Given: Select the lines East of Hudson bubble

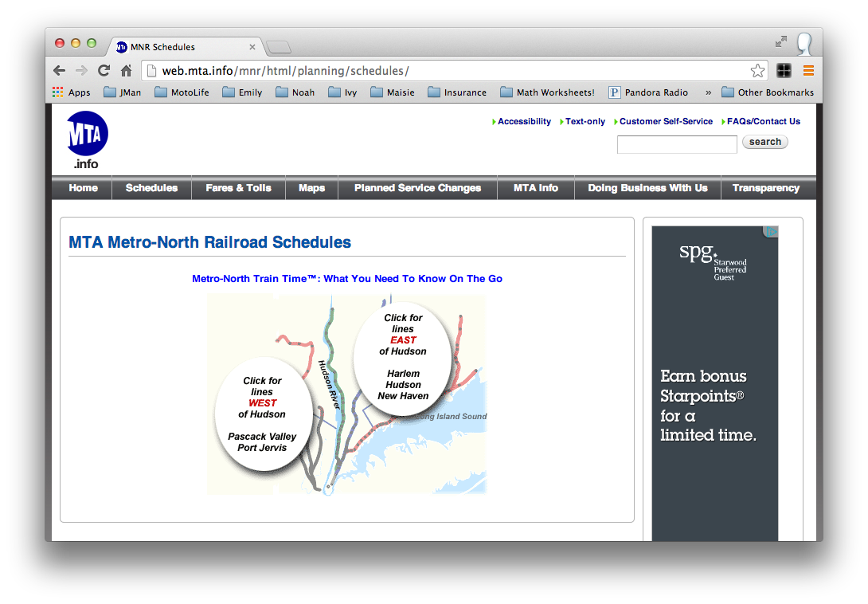Looking at the screenshot, I should (x=403, y=357).
